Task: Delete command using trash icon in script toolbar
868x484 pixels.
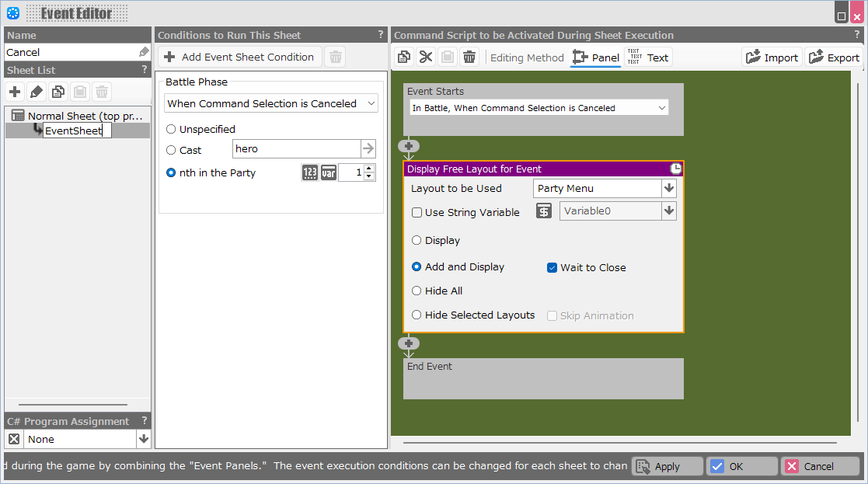Action: tap(469, 57)
